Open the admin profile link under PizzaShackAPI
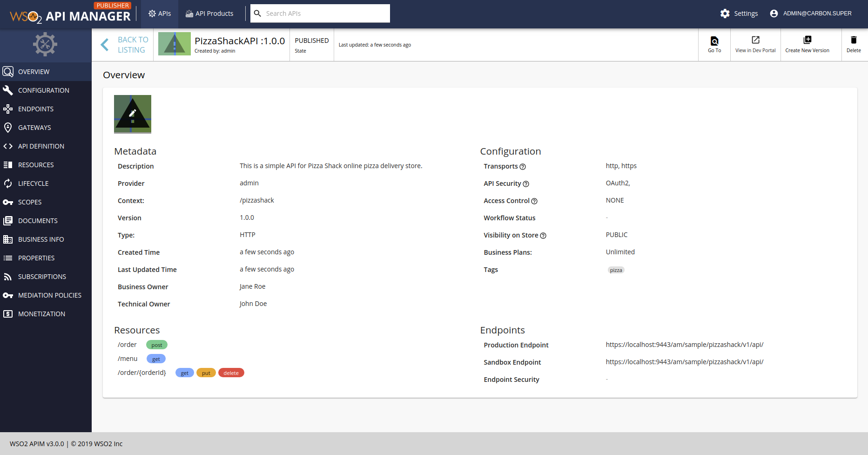The height and width of the screenshot is (455, 868). point(228,51)
